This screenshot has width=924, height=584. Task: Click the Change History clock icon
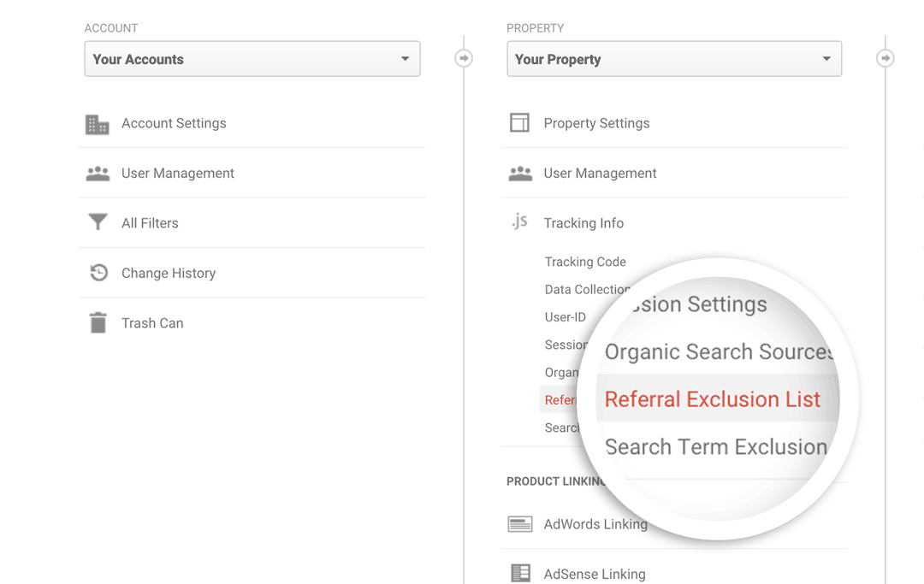[x=98, y=273]
